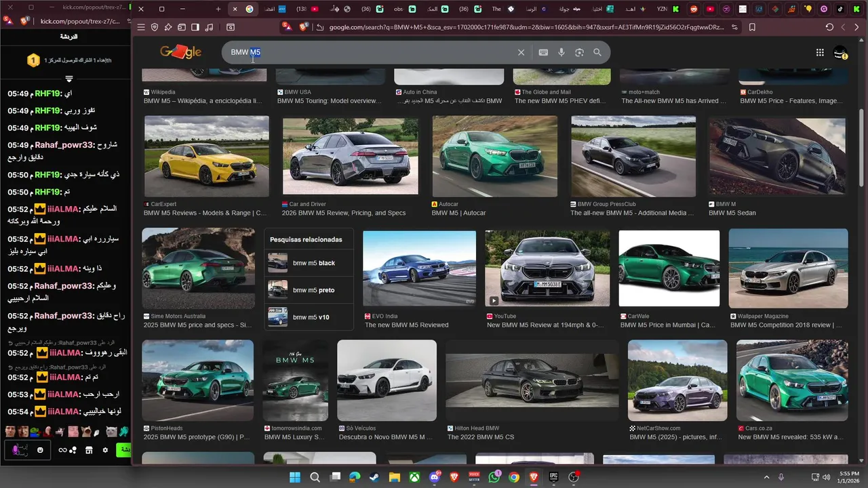Open 'BMW M5 Sedan' BMW M result
This screenshot has width=868, height=488.
[732, 213]
